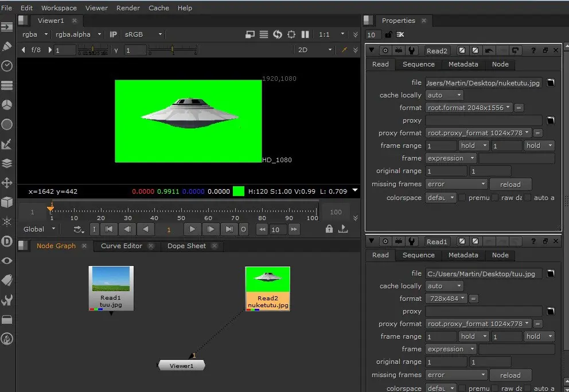
Task: Open the Metadata nodes tag icon
Action: (7, 280)
